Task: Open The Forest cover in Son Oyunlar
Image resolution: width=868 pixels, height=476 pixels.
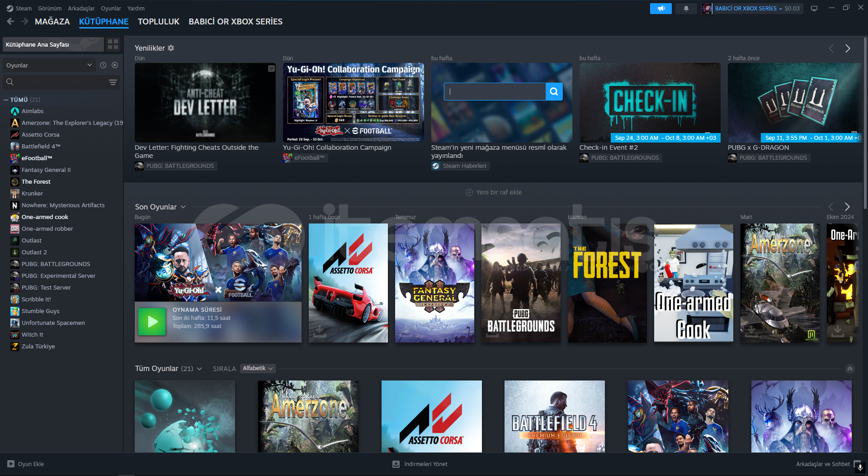Action: click(x=607, y=283)
